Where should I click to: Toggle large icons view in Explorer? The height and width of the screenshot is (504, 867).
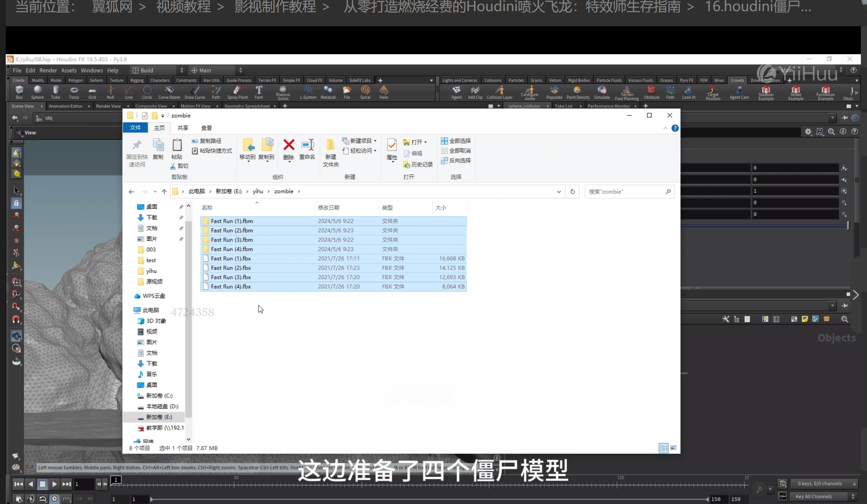click(673, 448)
